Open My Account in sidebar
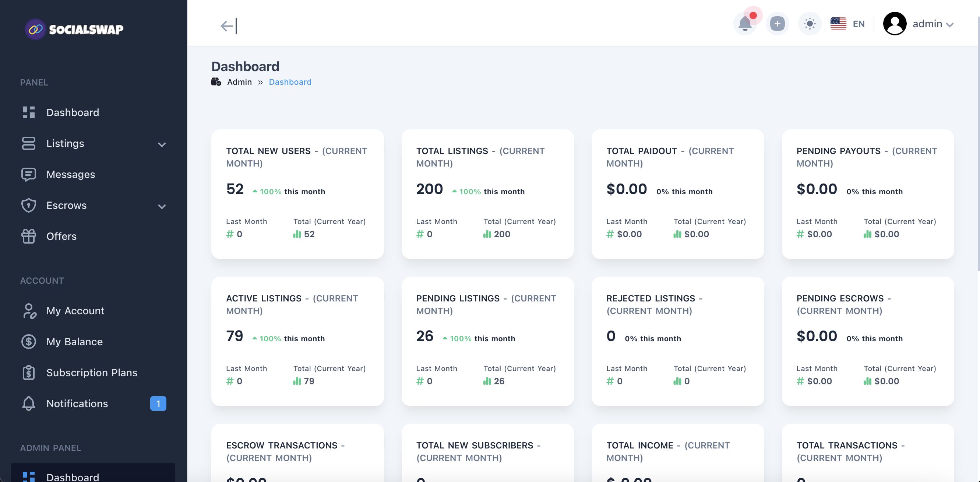980x482 pixels. point(75,311)
